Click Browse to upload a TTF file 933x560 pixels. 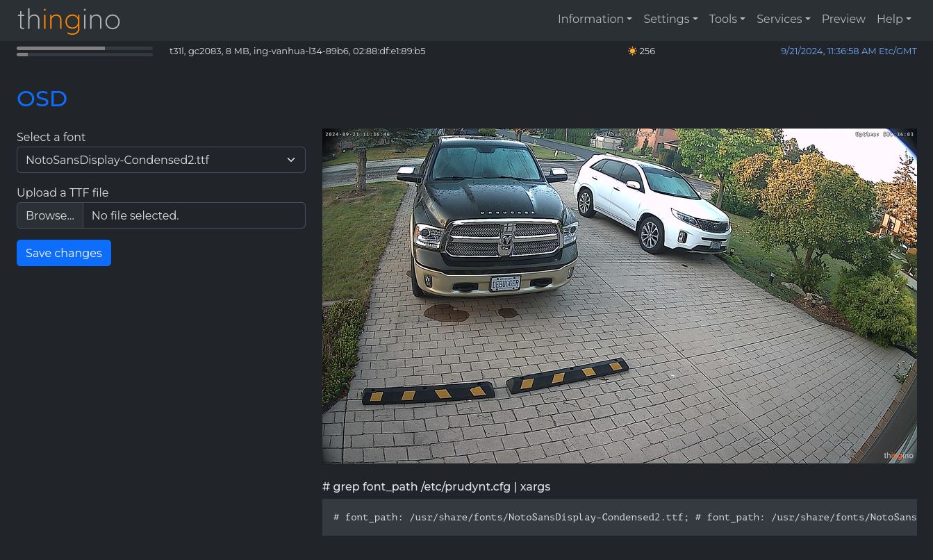pyautogui.click(x=50, y=215)
